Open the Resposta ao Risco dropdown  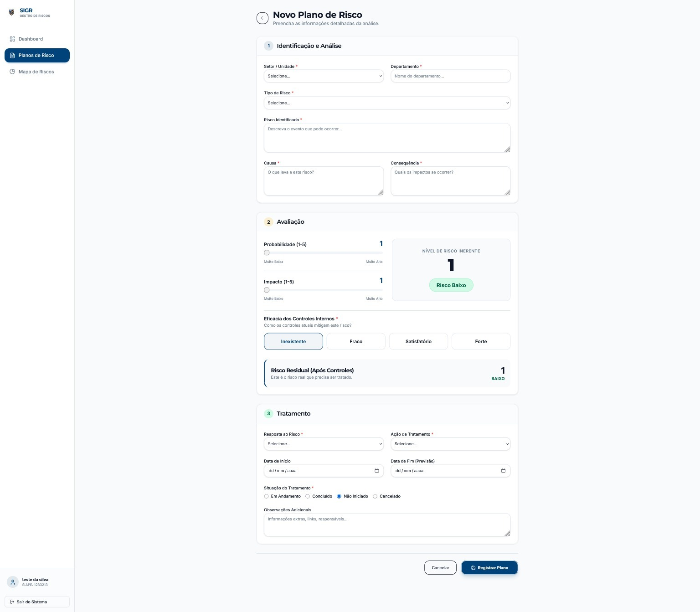pyautogui.click(x=324, y=444)
